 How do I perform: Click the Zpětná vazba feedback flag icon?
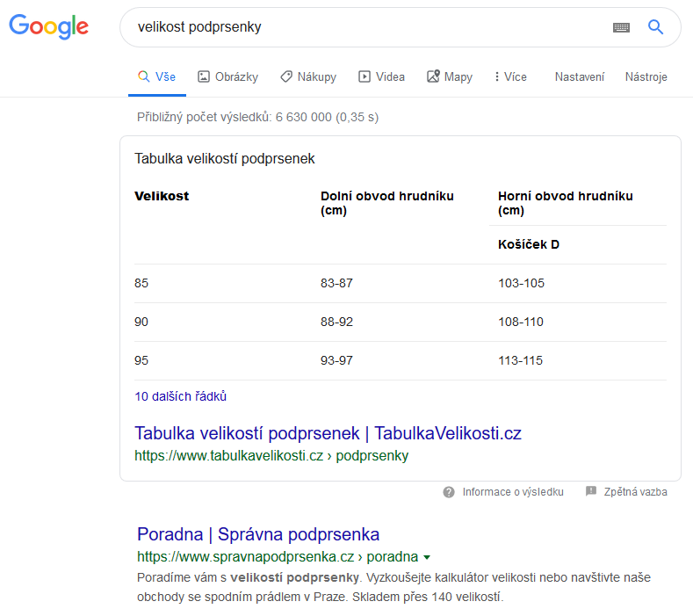(x=591, y=491)
